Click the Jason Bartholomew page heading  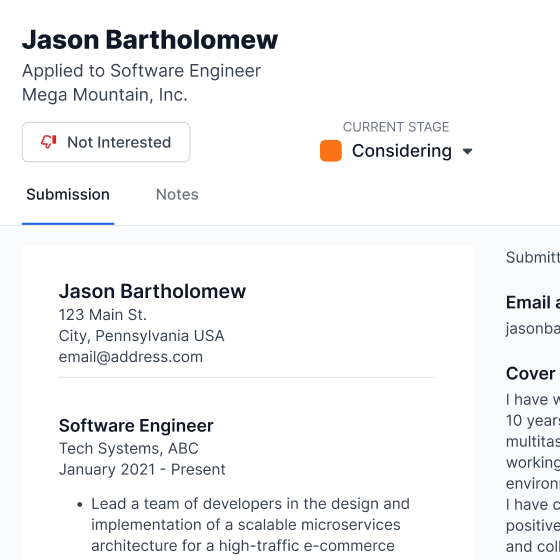pos(150,39)
